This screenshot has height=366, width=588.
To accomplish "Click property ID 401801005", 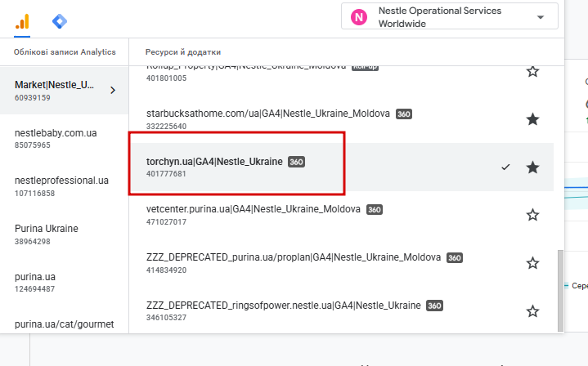I will click(166, 78).
